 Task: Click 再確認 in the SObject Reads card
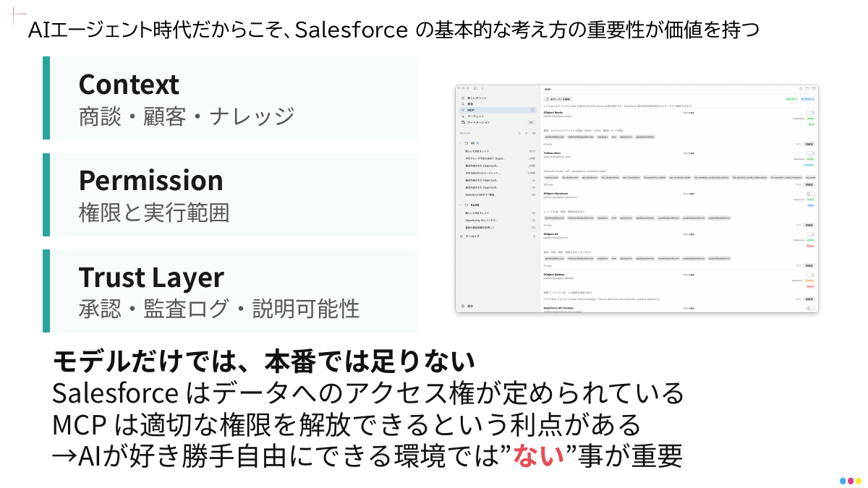pos(809,144)
